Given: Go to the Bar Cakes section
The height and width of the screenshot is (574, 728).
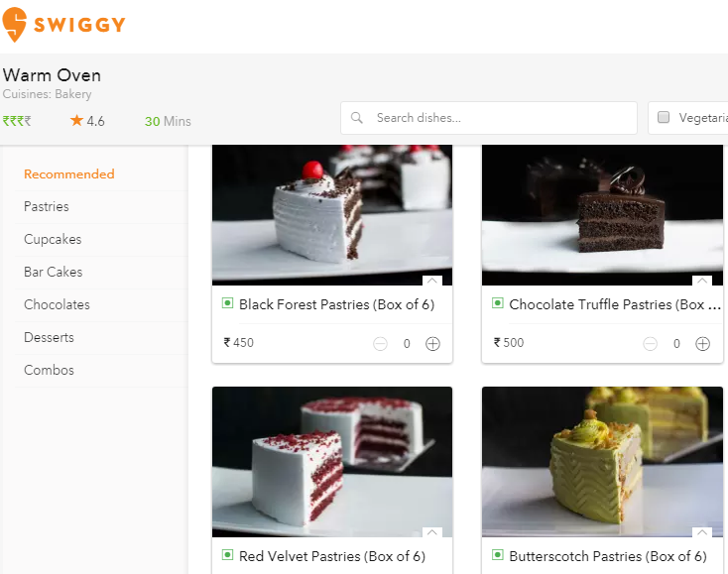Looking at the screenshot, I should click(53, 272).
